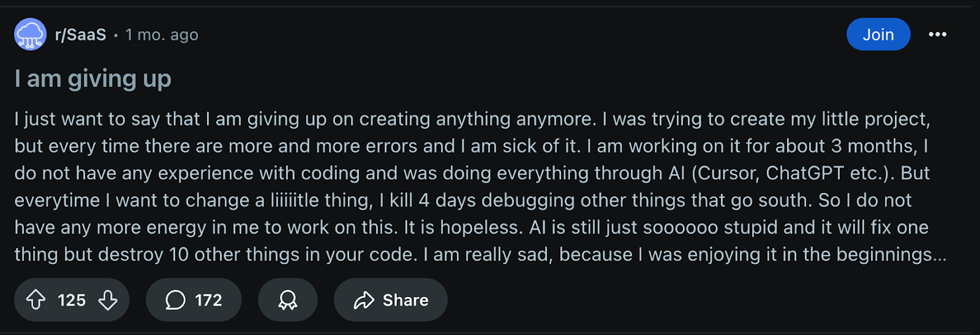This screenshot has height=335, width=980.
Task: Open the r/SaaS subreddit name link
Action: tap(80, 35)
